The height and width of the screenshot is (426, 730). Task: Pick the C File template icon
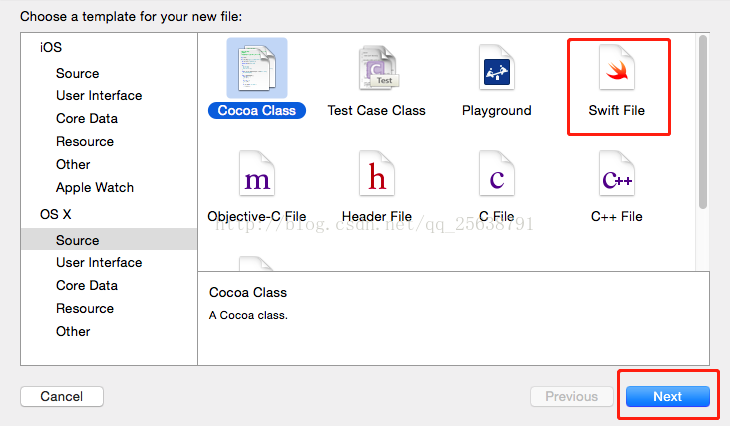(497, 174)
